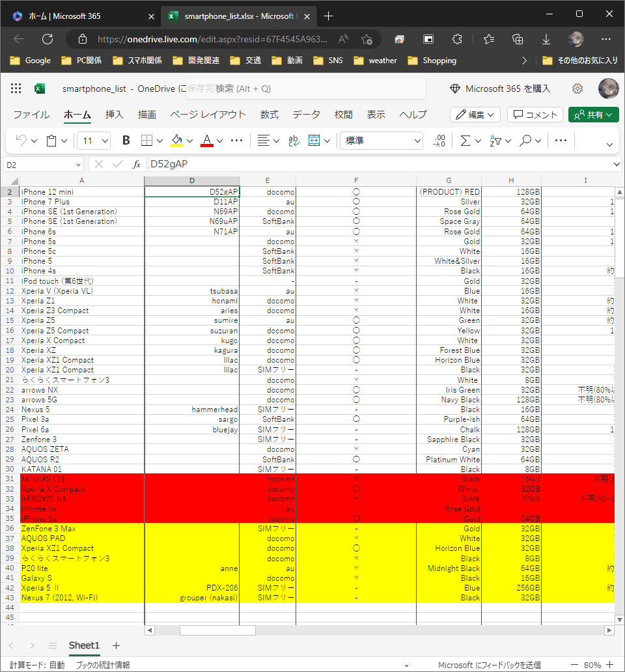The height and width of the screenshot is (672, 625).
Task: Open Undo dropdown arrow
Action: pyautogui.click(x=35, y=141)
